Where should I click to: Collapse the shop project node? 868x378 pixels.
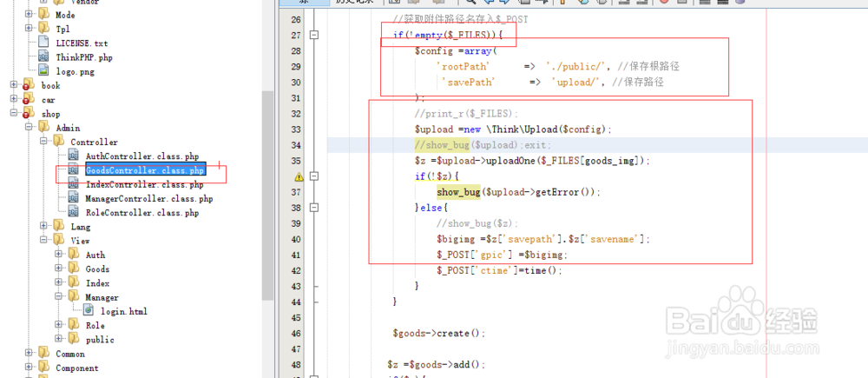14,114
